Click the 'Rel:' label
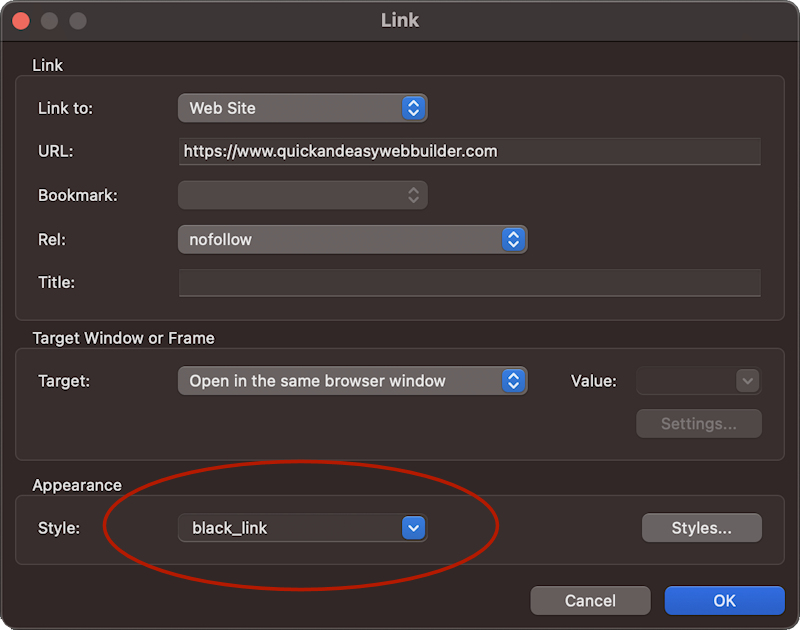800x630 pixels. click(x=54, y=239)
